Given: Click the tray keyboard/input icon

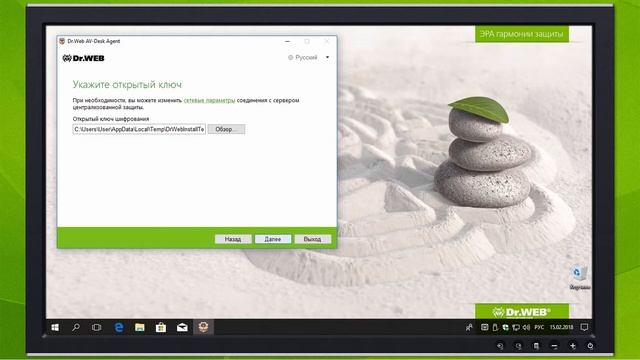Looking at the screenshot, I should 484,327.
